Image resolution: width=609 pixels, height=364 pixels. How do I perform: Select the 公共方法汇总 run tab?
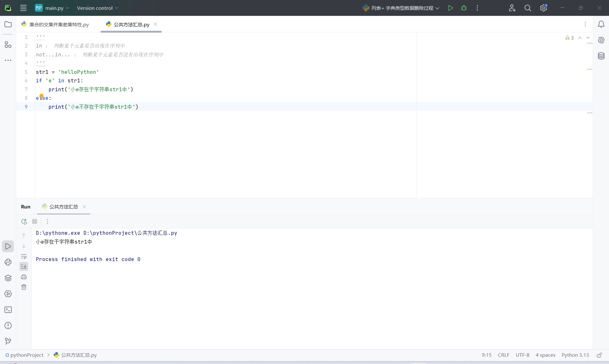pyautogui.click(x=63, y=207)
